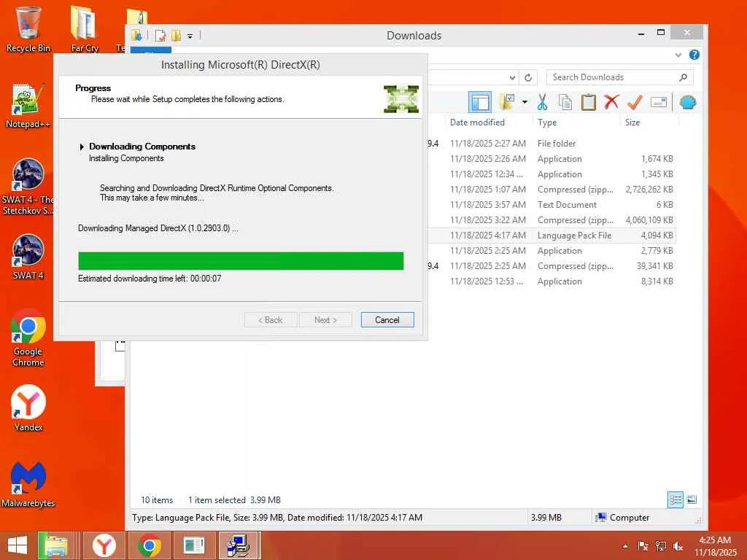Click the Back button in DirectX setup
The width and height of the screenshot is (747, 560).
(x=271, y=320)
